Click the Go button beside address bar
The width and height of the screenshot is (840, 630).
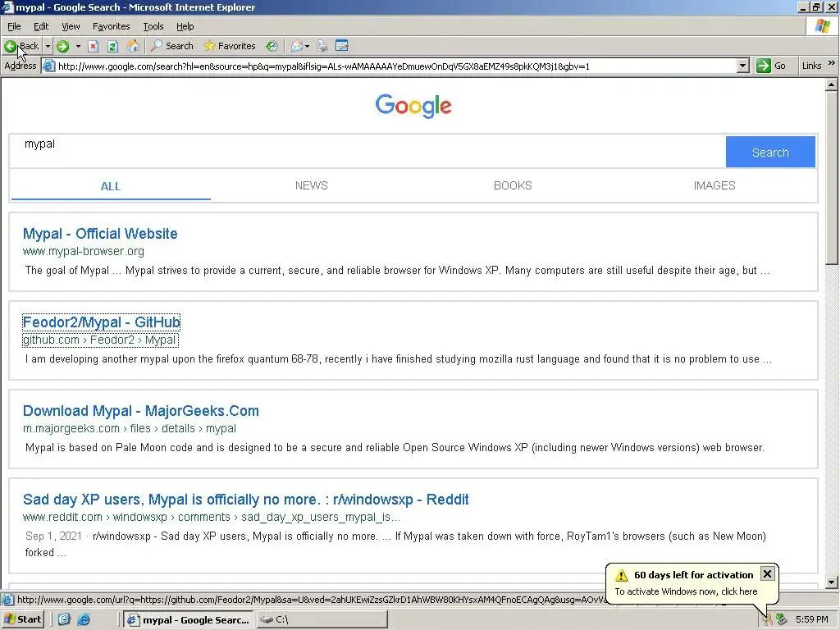tap(771, 66)
